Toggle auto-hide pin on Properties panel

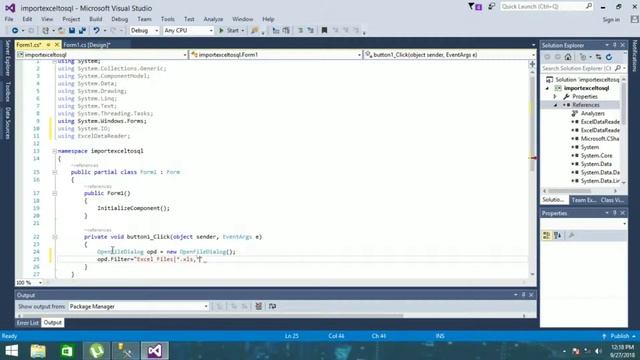(615, 213)
